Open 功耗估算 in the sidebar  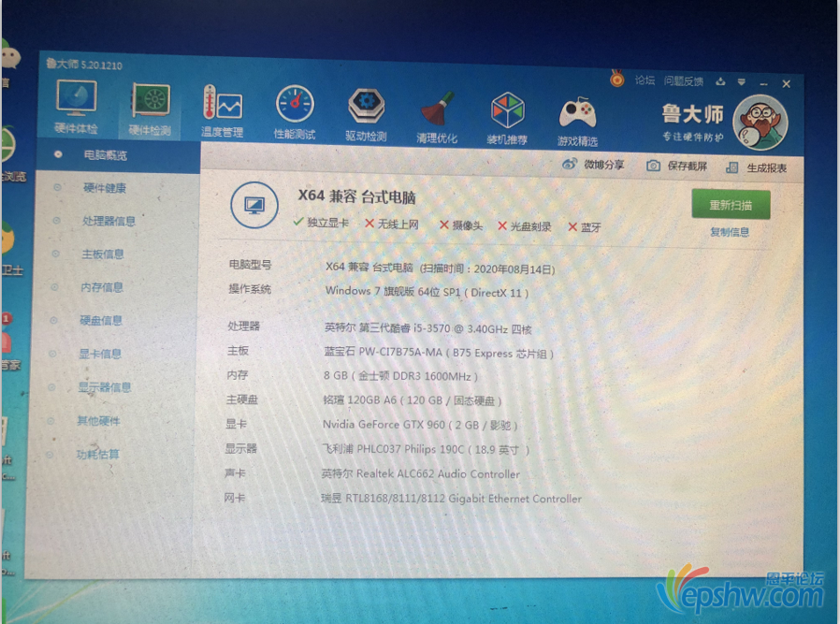point(97,455)
